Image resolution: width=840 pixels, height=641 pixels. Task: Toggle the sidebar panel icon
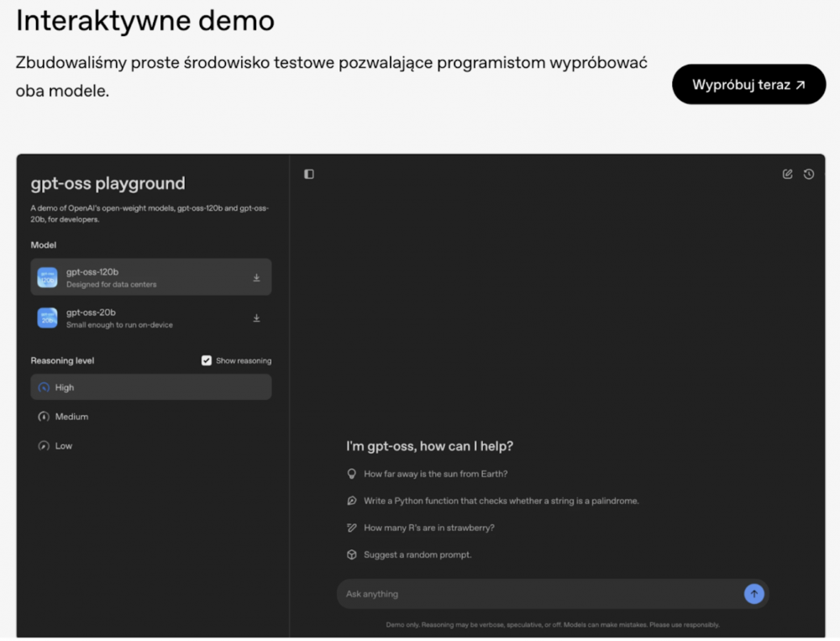[309, 174]
